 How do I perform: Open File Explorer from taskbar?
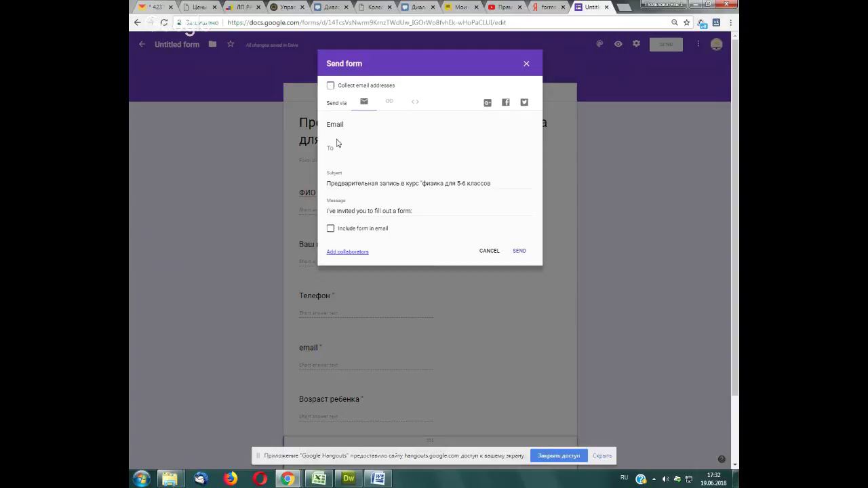click(170, 479)
